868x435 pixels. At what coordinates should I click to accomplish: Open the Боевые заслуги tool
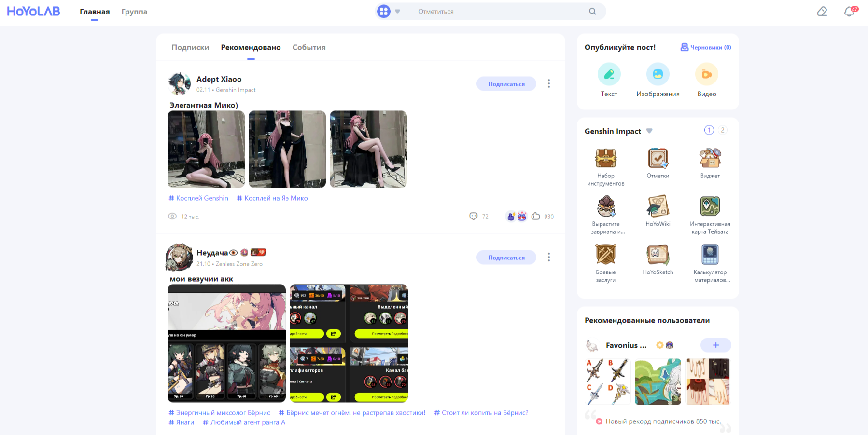point(606,263)
